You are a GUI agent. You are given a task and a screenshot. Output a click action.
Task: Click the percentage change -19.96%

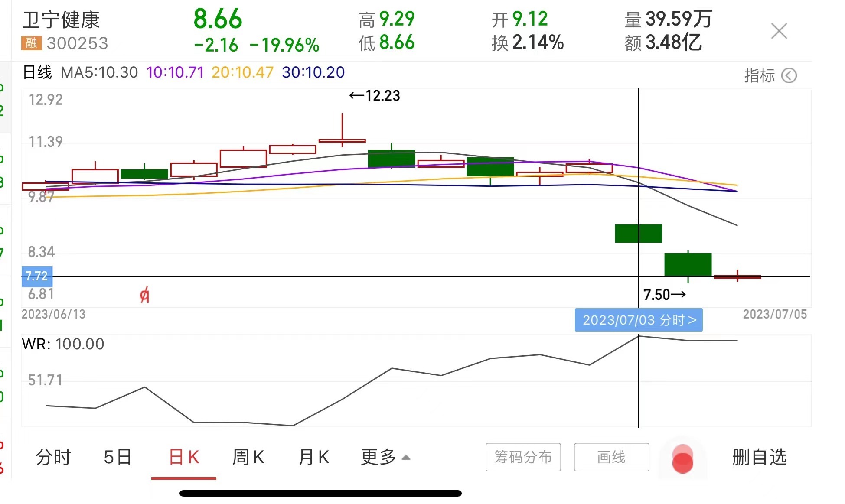[284, 45]
